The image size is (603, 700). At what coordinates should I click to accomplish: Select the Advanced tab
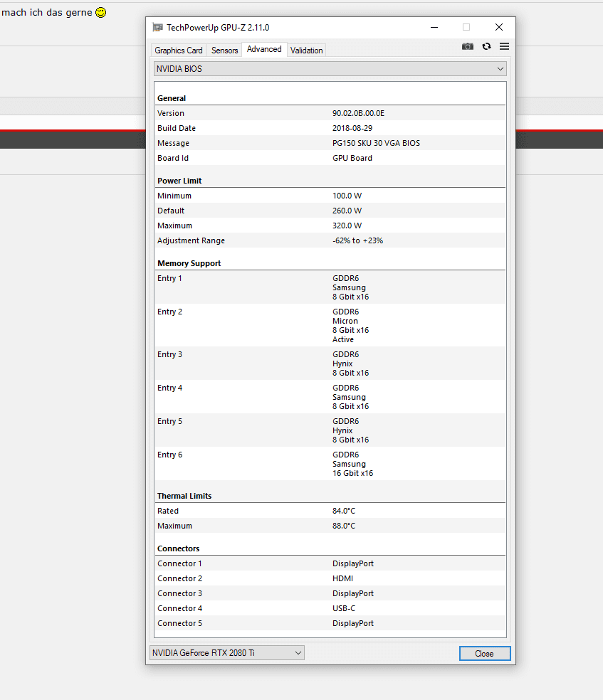264,49
